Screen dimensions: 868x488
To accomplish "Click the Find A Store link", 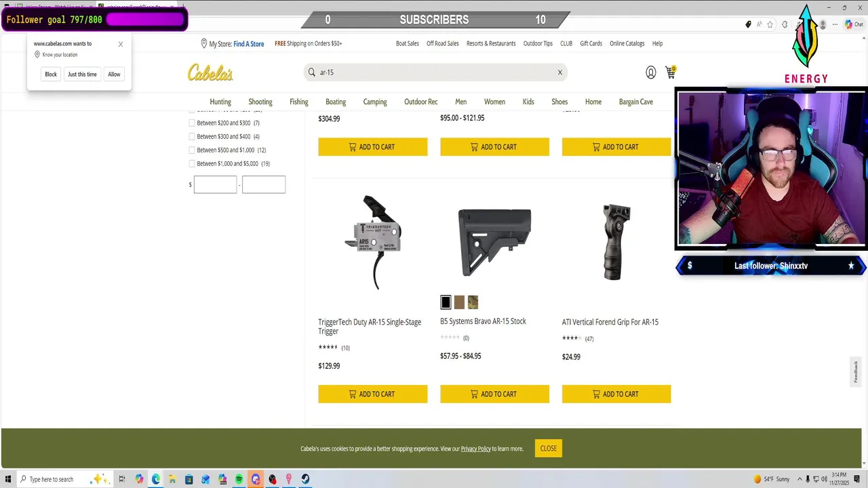I will (x=249, y=44).
